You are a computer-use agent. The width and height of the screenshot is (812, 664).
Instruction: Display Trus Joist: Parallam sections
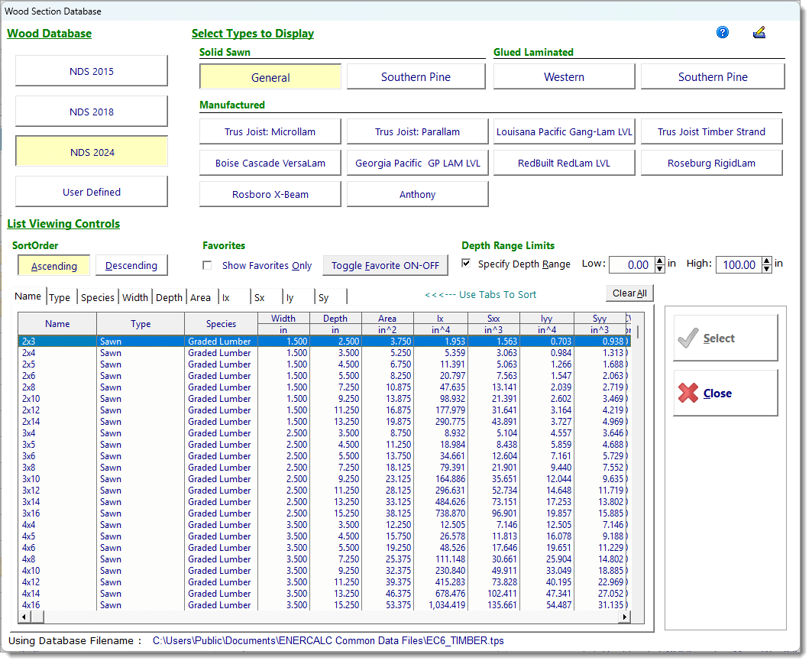click(x=417, y=131)
